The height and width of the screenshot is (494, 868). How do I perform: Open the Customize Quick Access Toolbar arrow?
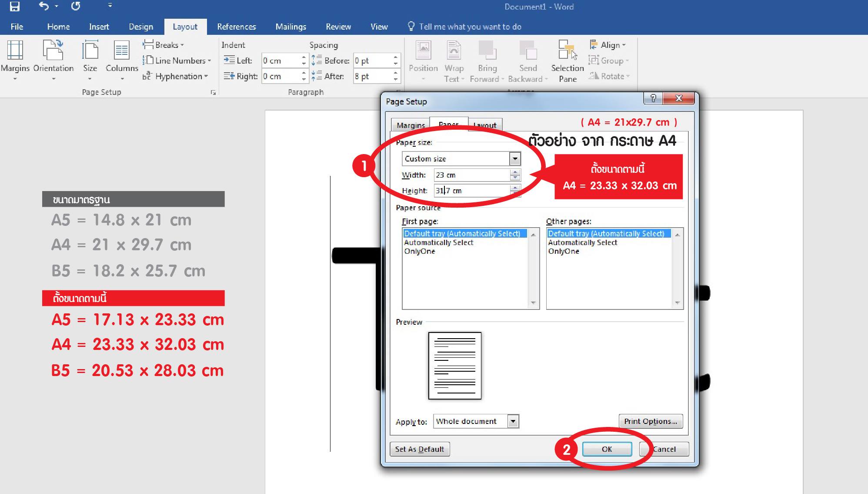coord(110,6)
